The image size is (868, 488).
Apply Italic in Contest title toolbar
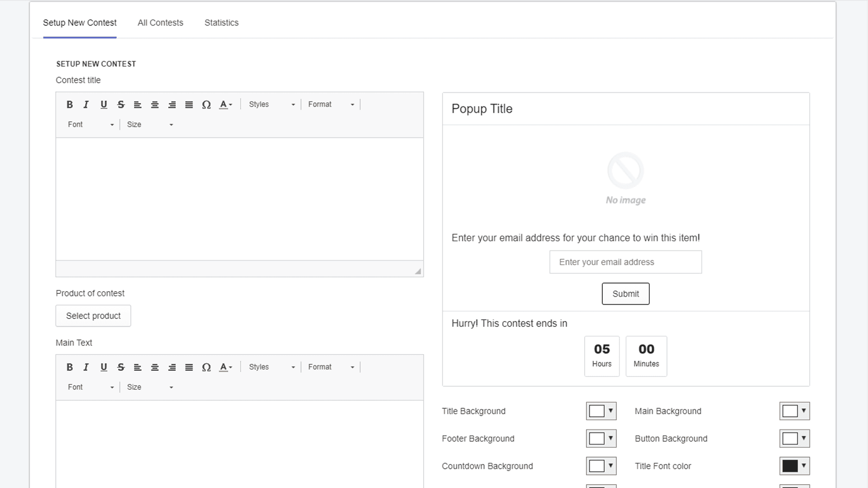[86, 105]
